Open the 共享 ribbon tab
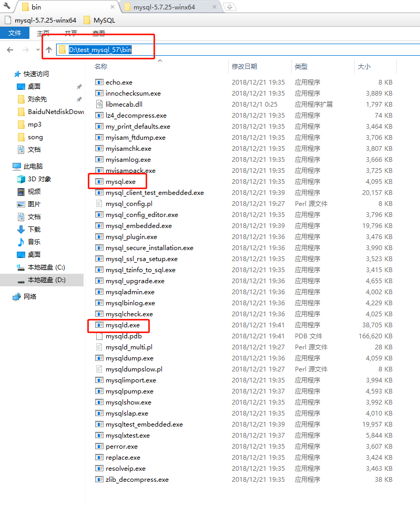Screen dimensions: 420x507 pyautogui.click(x=71, y=33)
